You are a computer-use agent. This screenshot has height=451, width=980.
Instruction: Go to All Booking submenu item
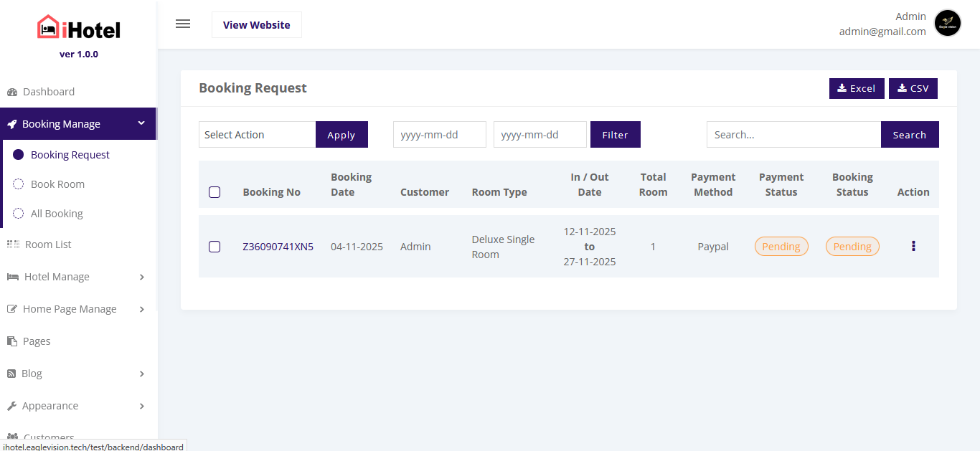click(57, 214)
